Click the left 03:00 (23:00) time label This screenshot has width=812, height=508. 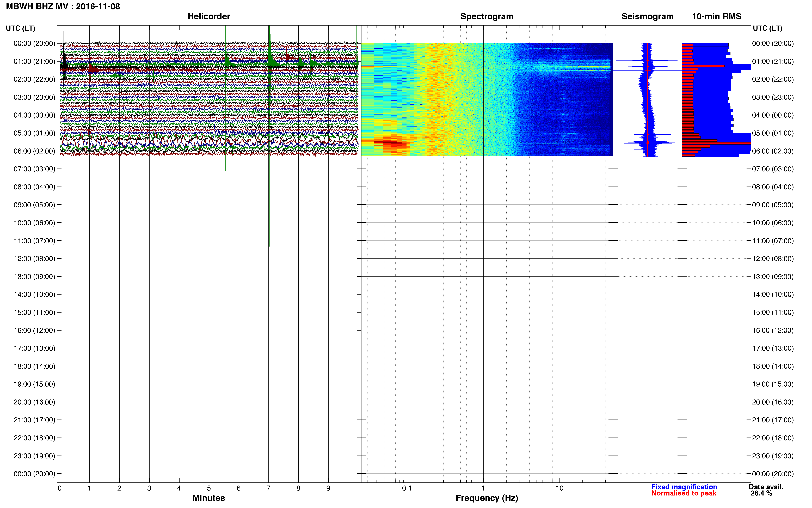tap(34, 97)
